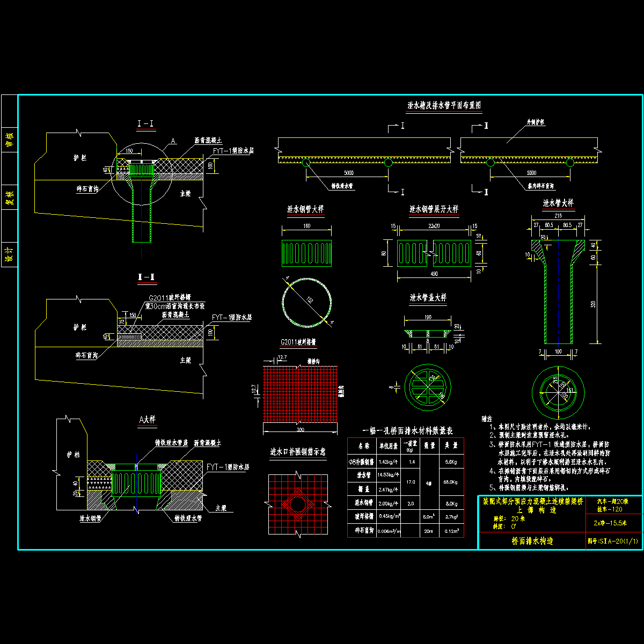Click the '320' vertical dimension text
This screenshot has height=644, width=644.
pos(593,304)
